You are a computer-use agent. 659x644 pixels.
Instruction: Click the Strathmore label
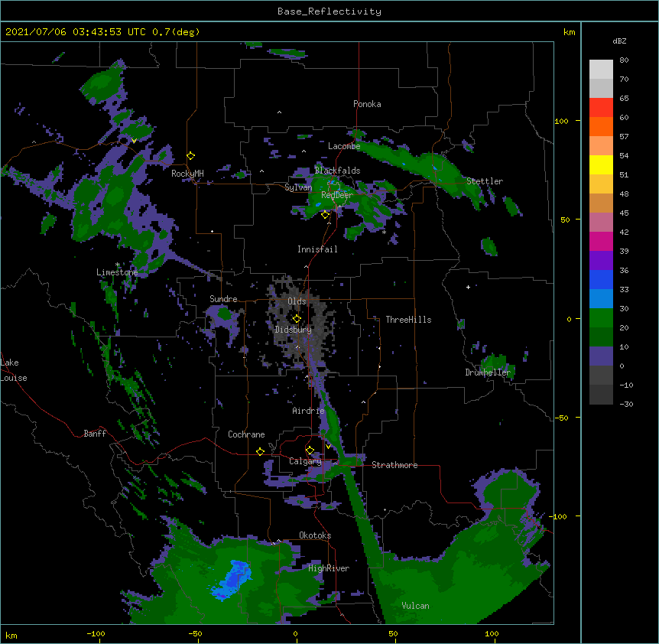(x=394, y=465)
